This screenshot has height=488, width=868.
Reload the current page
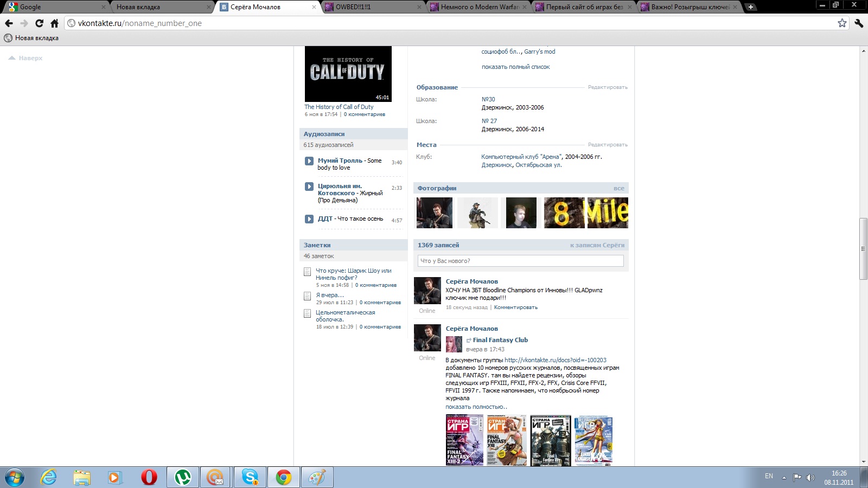[39, 23]
